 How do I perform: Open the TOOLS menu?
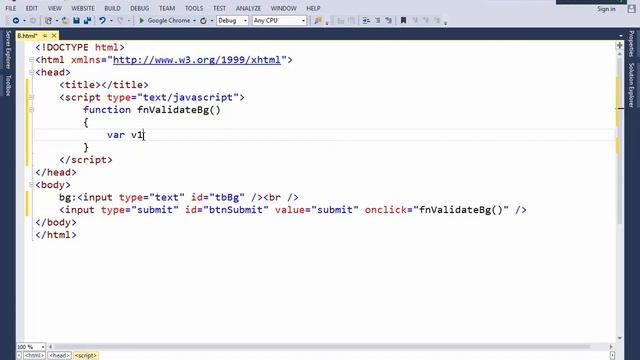click(x=194, y=8)
